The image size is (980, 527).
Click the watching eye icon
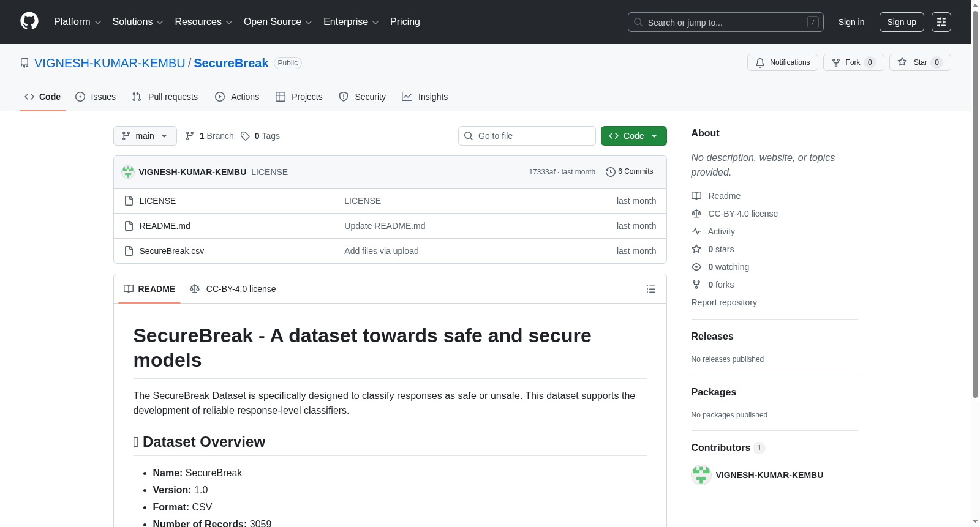[696, 267]
